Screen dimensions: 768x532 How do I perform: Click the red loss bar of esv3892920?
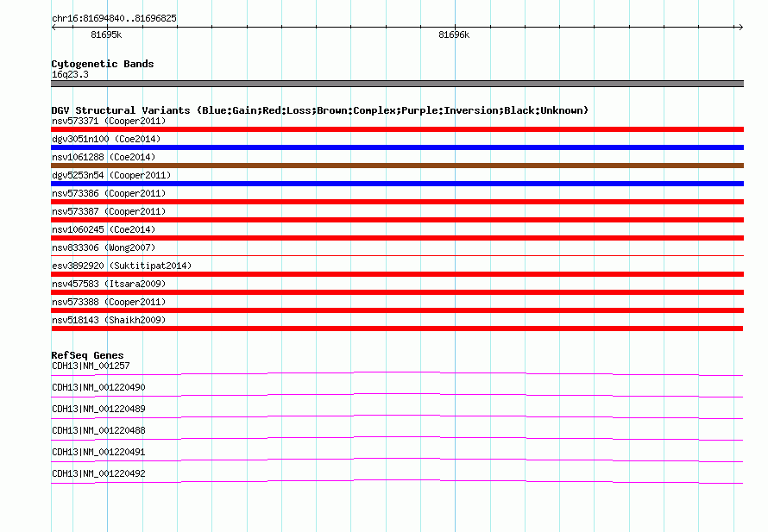pyautogui.click(x=397, y=274)
